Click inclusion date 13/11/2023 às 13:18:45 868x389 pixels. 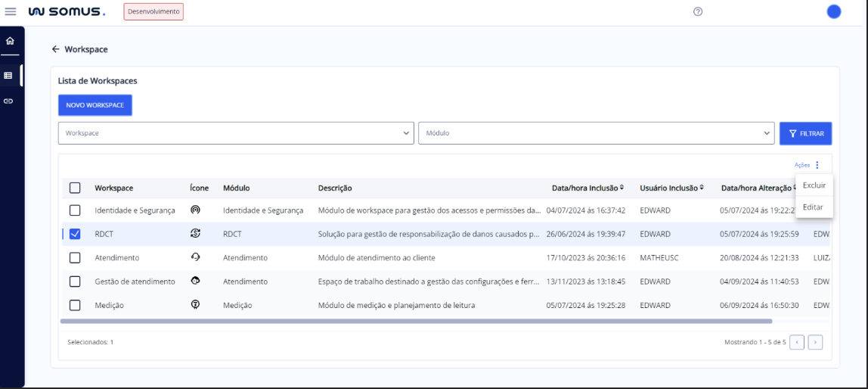[586, 282]
